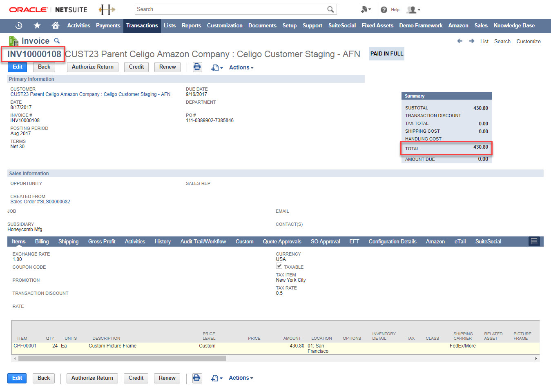Click the Custom Picture Frame description
Screen dimensions: 551x392
point(113,346)
